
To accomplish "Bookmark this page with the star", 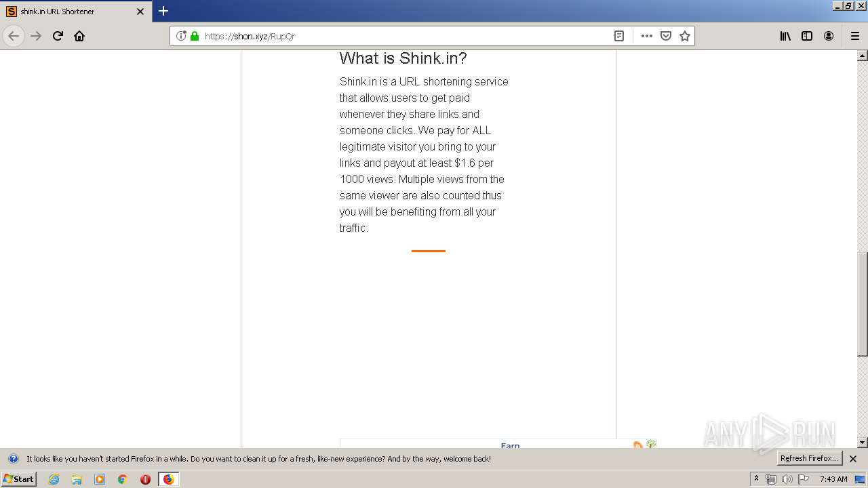I will pyautogui.click(x=685, y=36).
